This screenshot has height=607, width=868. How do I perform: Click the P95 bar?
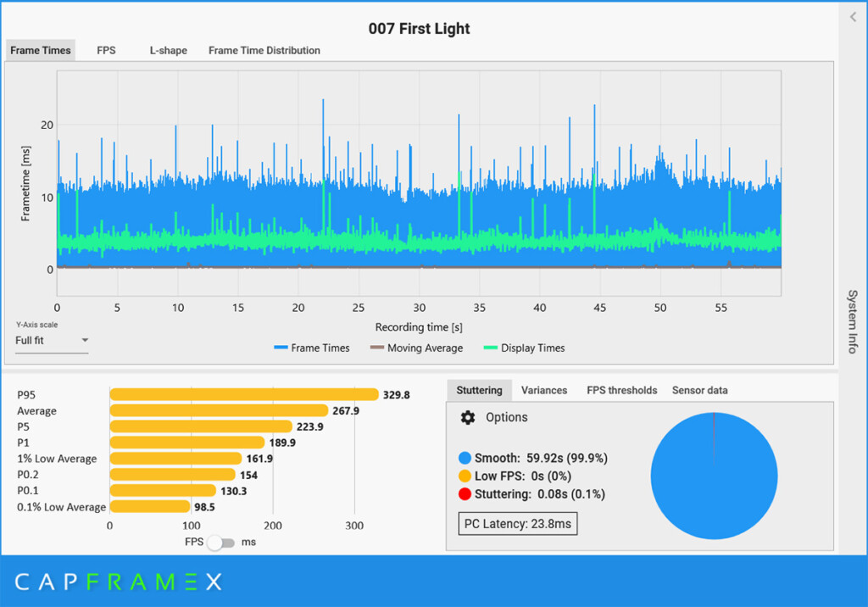pyautogui.click(x=244, y=394)
